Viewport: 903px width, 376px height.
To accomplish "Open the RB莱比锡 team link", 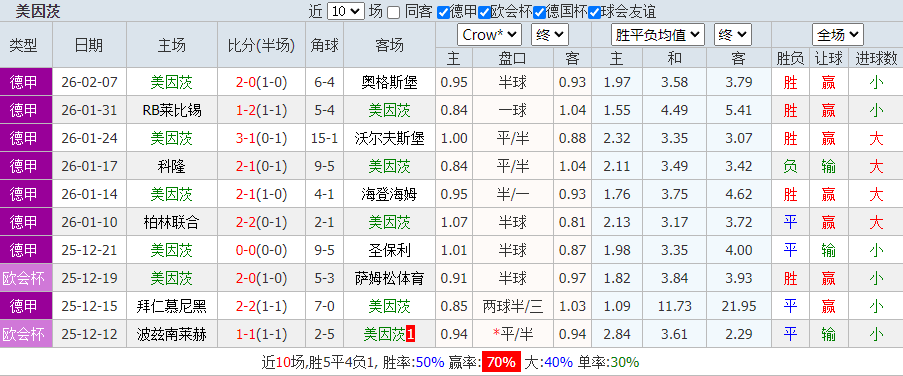I will point(172,111).
